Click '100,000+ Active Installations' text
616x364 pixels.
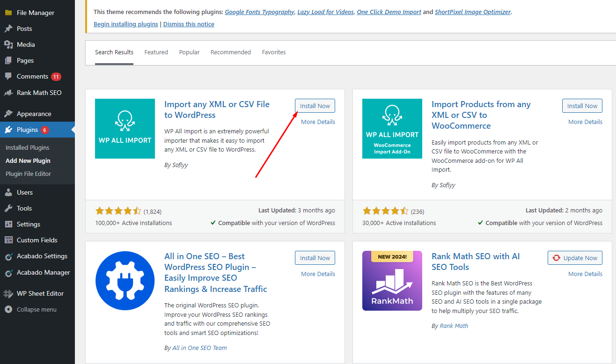[133, 223]
